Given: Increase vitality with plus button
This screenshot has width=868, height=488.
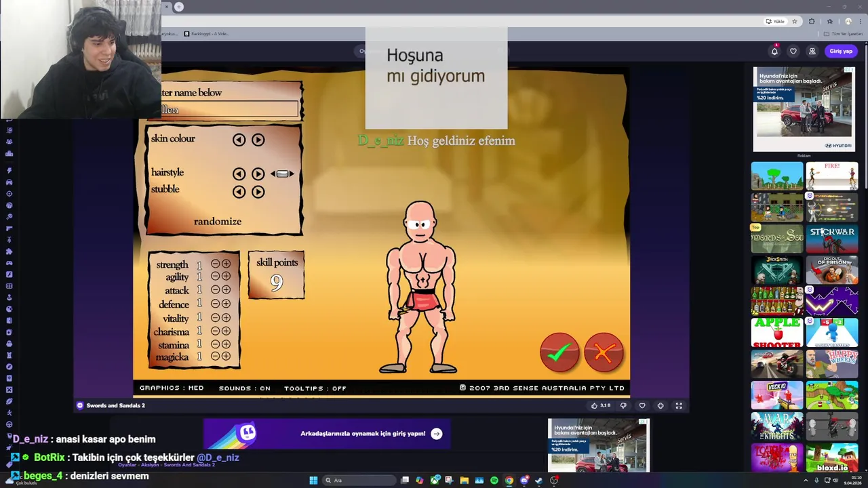Looking at the screenshot, I should click(226, 317).
